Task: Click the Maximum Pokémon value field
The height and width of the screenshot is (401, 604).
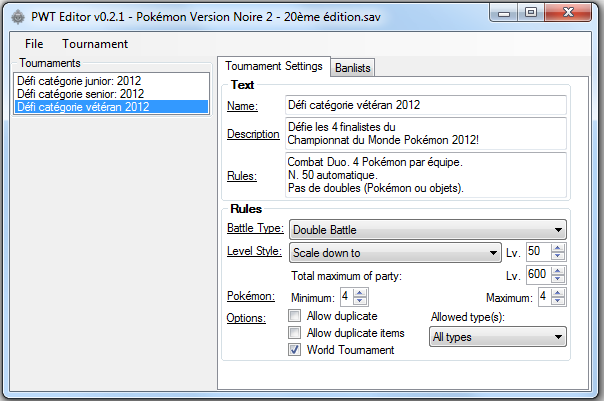Action: pos(545,297)
